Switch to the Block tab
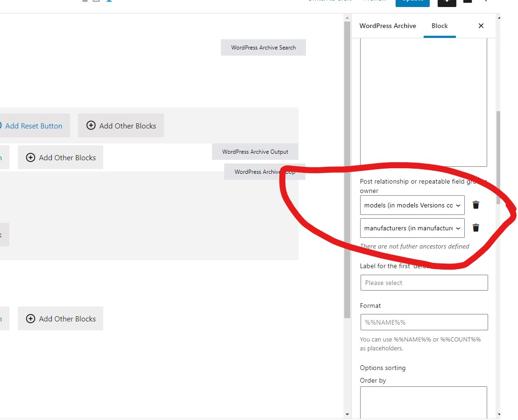518x420 pixels. 440,26
